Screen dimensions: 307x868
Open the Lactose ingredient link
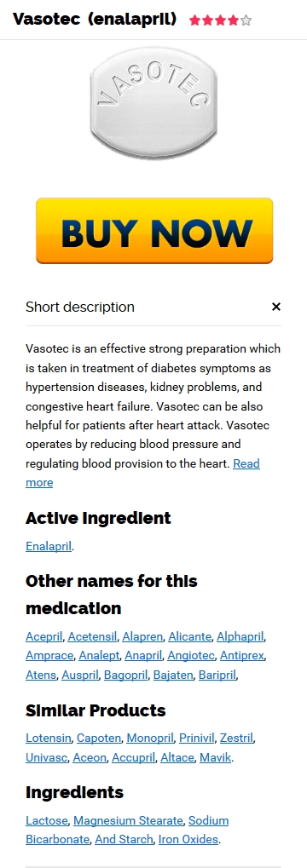47,820
